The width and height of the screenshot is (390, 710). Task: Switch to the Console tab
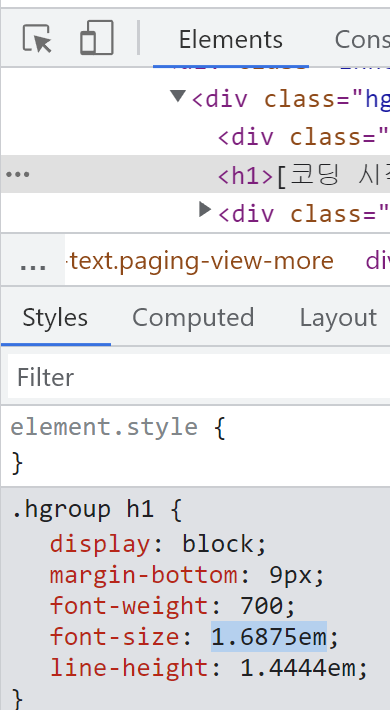[362, 39]
